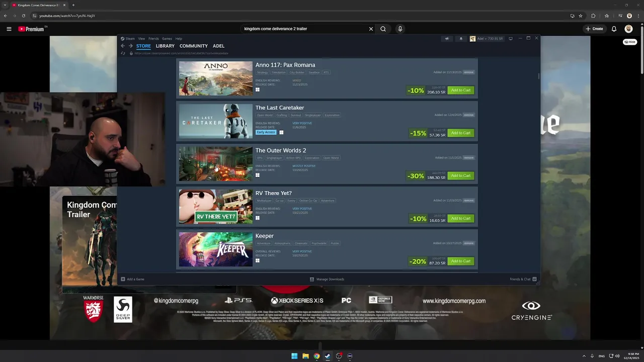This screenshot has height=362, width=644.
Task: Open Steam notifications bell
Action: coord(461,39)
